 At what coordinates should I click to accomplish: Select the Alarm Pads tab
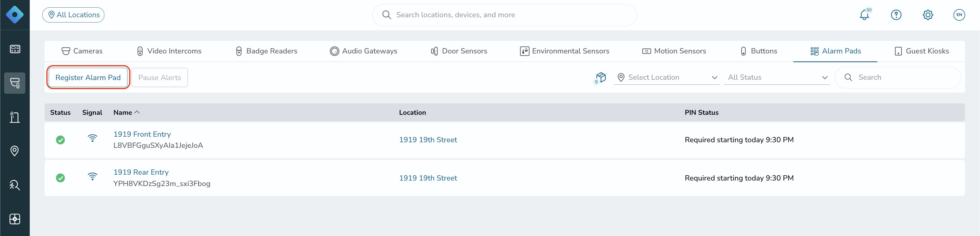pos(835,51)
